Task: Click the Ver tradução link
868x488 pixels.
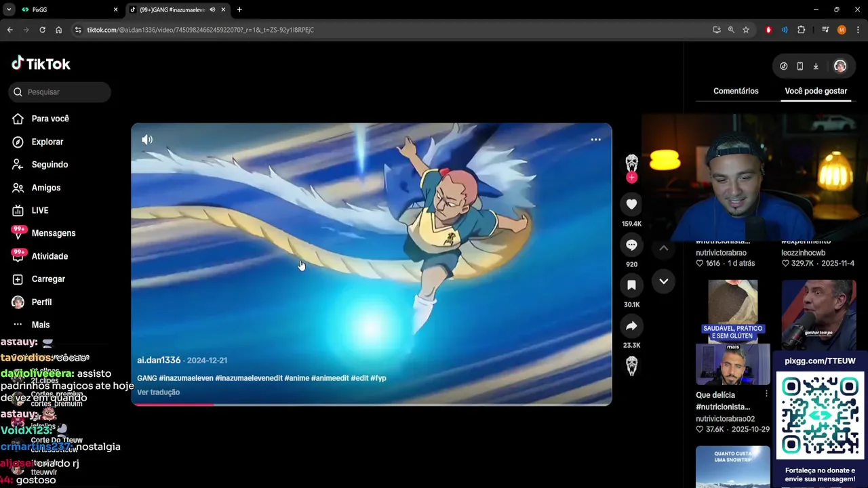Action: pyautogui.click(x=158, y=392)
